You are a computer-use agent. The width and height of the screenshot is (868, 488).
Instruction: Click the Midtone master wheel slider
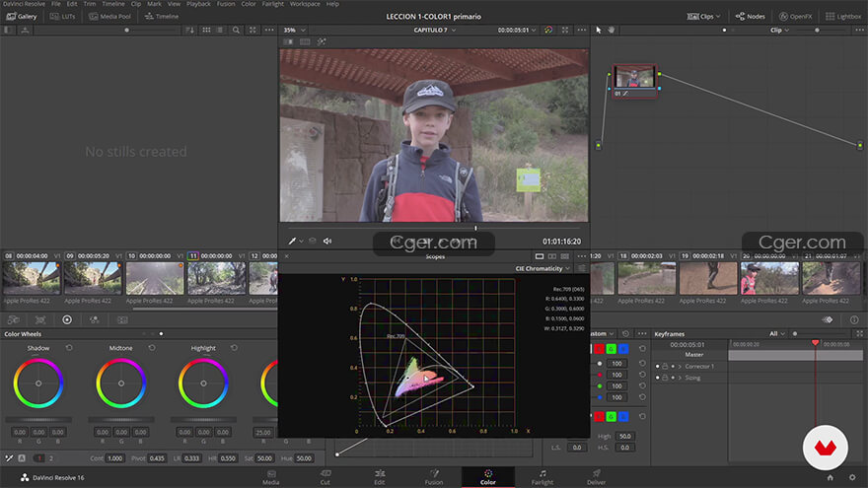click(120, 420)
